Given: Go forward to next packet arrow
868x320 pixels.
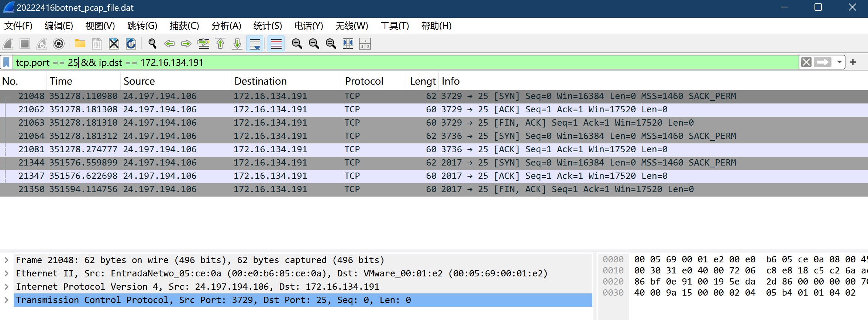Looking at the screenshot, I should click(186, 44).
